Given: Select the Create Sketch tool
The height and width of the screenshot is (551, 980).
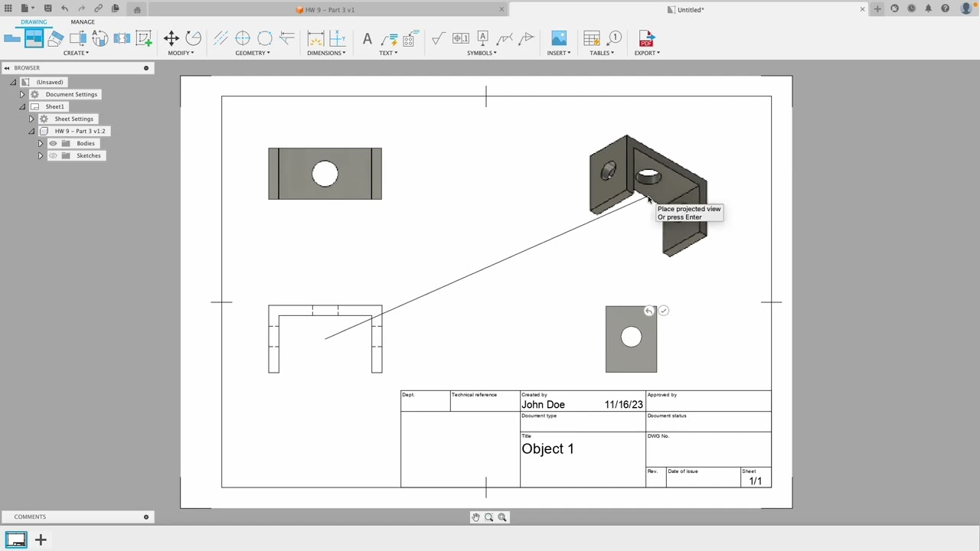Looking at the screenshot, I should [x=143, y=38].
